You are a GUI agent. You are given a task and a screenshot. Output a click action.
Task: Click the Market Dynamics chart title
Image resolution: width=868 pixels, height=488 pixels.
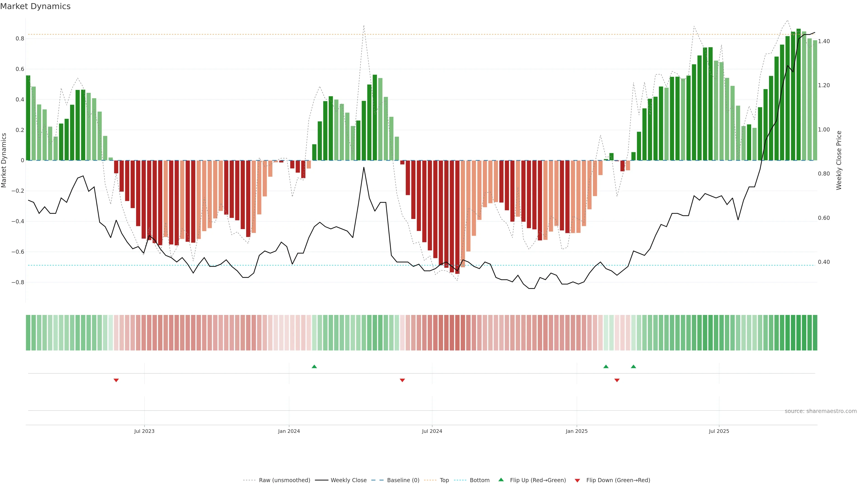pyautogui.click(x=35, y=6)
